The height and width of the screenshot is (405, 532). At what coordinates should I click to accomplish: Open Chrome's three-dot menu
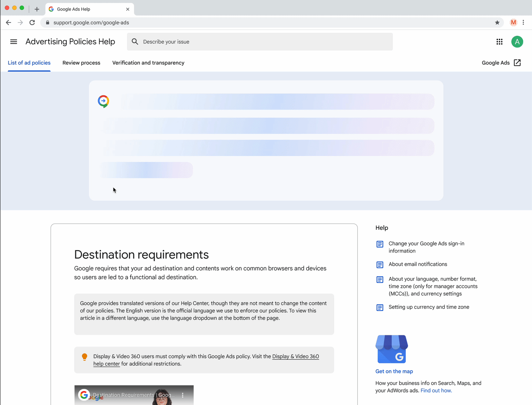(x=523, y=22)
